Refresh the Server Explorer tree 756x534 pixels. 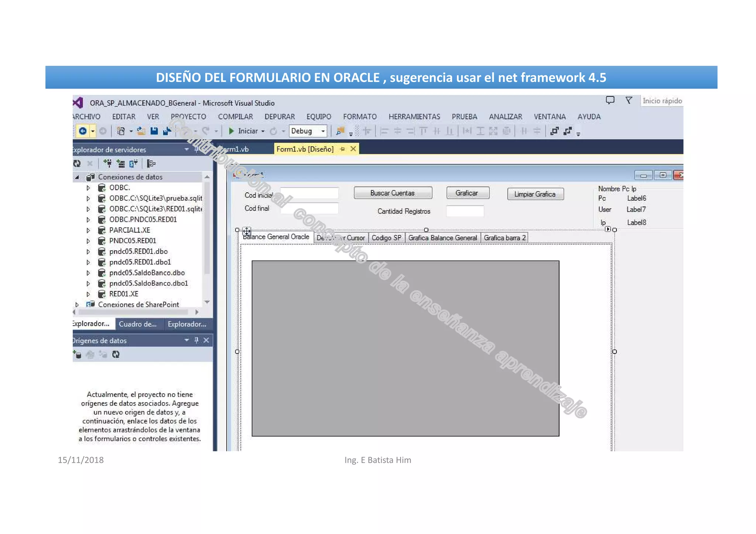(77, 163)
